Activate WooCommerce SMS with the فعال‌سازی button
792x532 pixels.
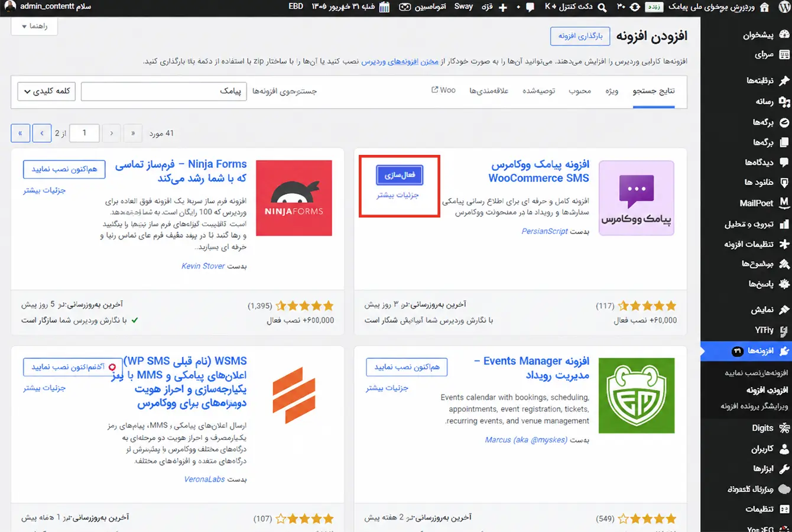400,175
